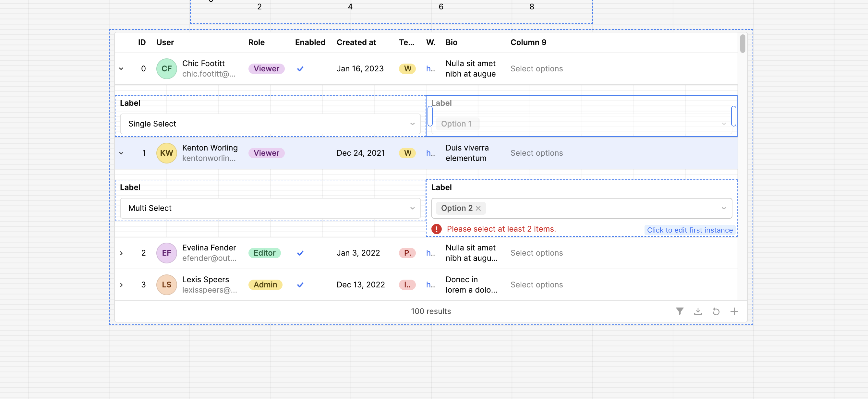
Task: Click the filter icon in table footer
Action: (x=680, y=311)
